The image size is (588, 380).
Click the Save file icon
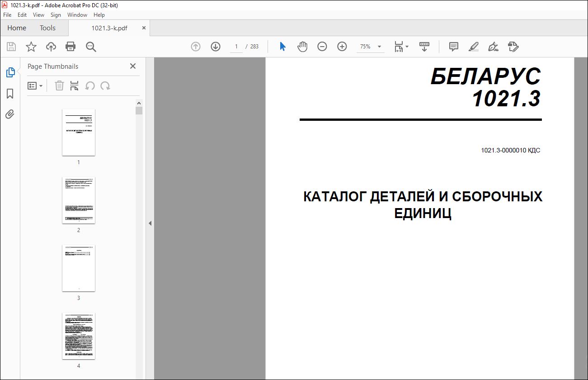point(11,47)
